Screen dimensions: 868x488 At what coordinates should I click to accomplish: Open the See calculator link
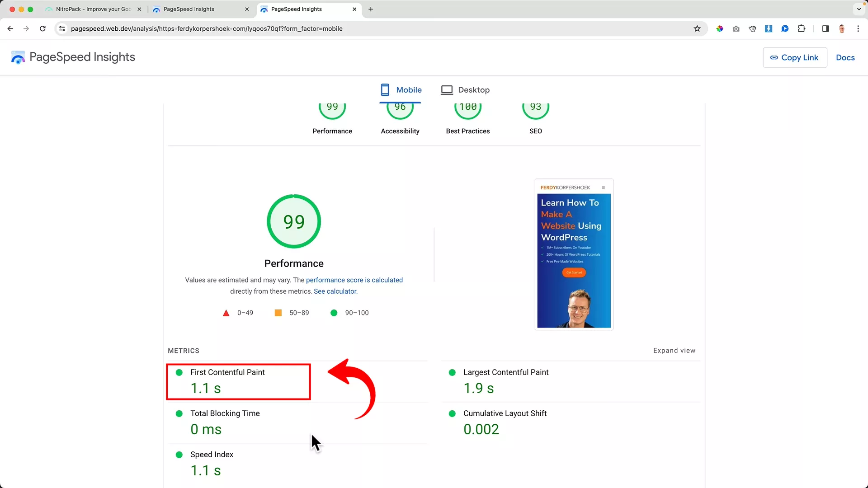(x=335, y=291)
